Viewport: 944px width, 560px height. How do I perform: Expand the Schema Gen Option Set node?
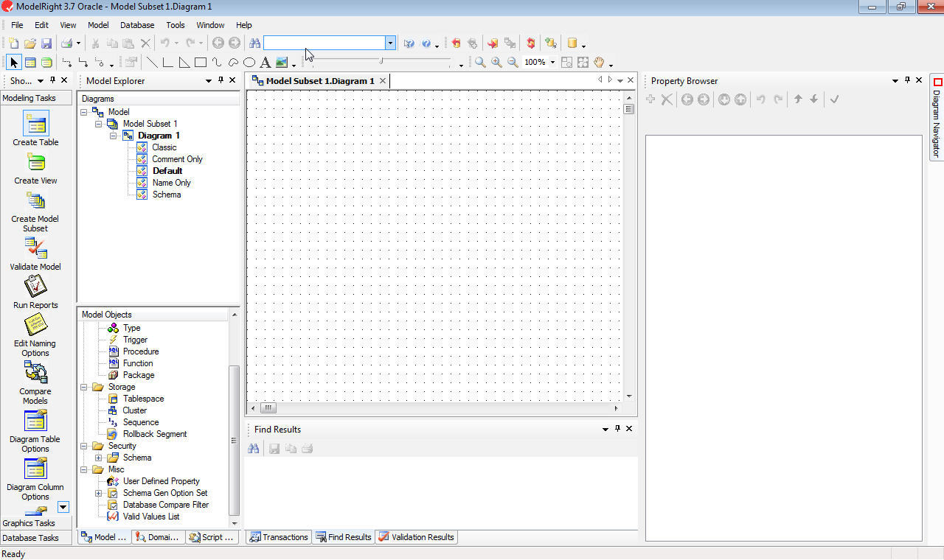click(x=99, y=493)
